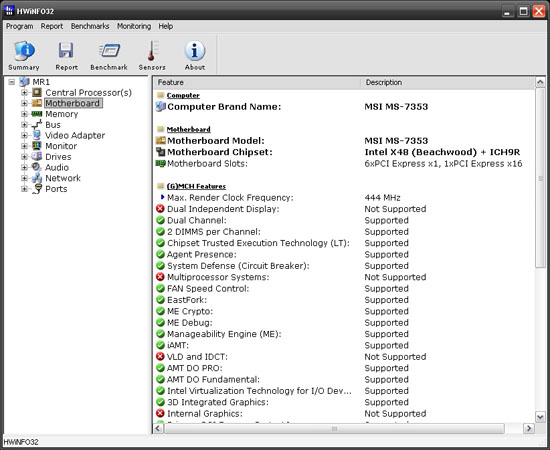Open the Benchmarks menu
The width and height of the screenshot is (550, 450).
(x=90, y=26)
